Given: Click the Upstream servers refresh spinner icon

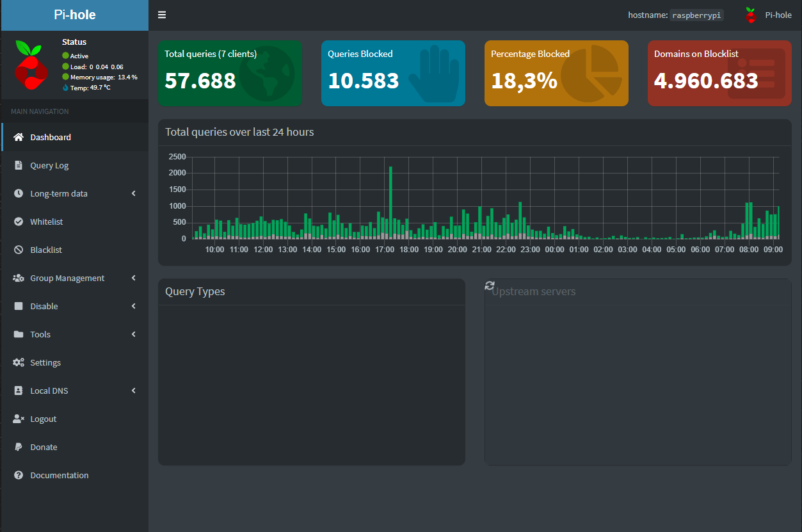Looking at the screenshot, I should pyautogui.click(x=490, y=286).
